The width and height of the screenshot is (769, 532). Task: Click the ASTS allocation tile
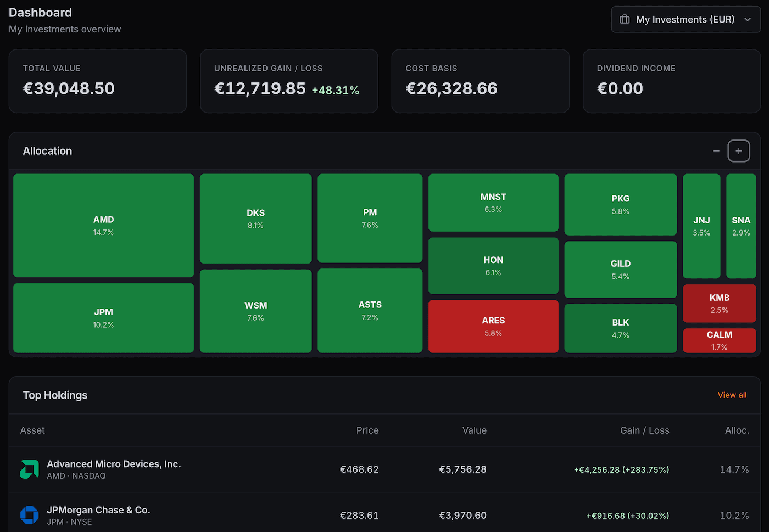point(370,310)
